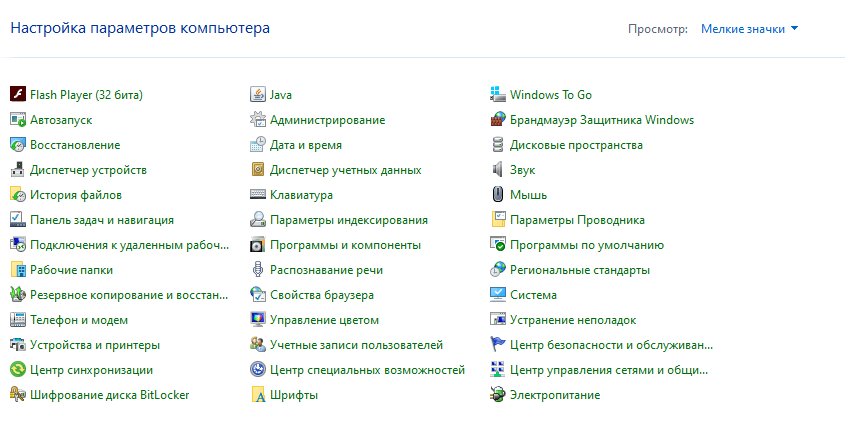Open Учетные записи пользователей

pyautogui.click(x=356, y=345)
